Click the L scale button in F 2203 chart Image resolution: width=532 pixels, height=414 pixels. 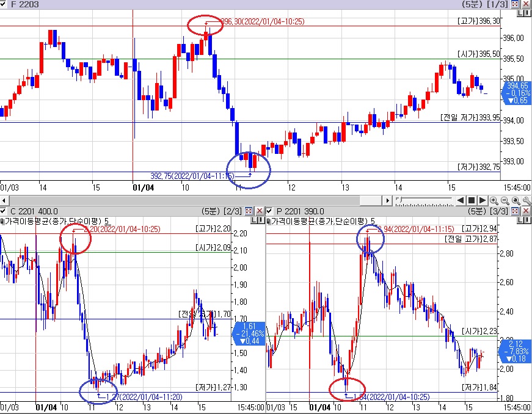pos(520,13)
